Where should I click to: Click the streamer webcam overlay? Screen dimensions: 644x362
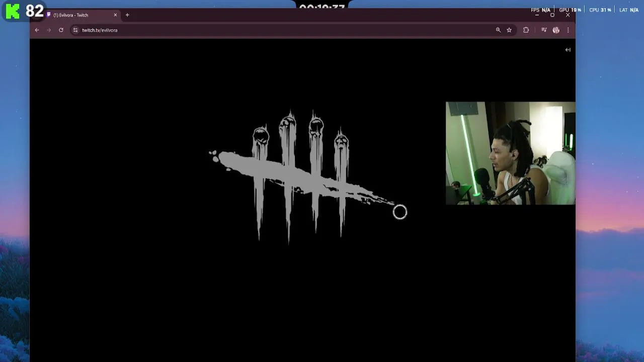pos(510,153)
